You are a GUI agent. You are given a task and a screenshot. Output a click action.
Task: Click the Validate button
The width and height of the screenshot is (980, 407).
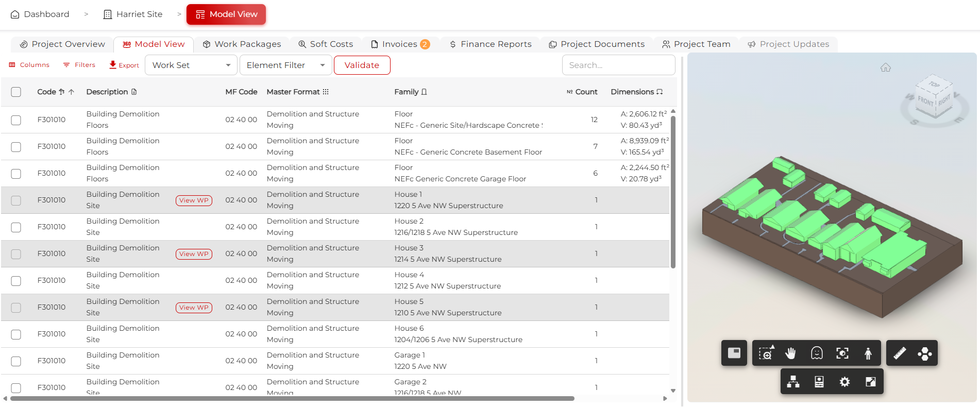tap(362, 65)
